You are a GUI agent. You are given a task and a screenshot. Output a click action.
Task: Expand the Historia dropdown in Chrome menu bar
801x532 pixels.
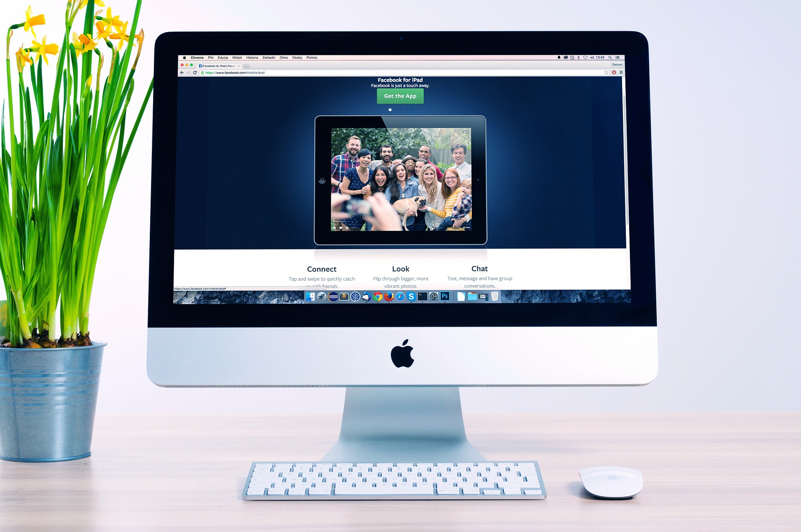click(252, 57)
